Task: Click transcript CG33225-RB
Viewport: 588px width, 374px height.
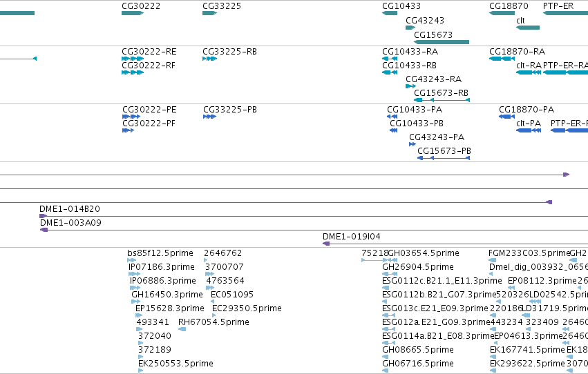Action: pyautogui.click(x=209, y=59)
